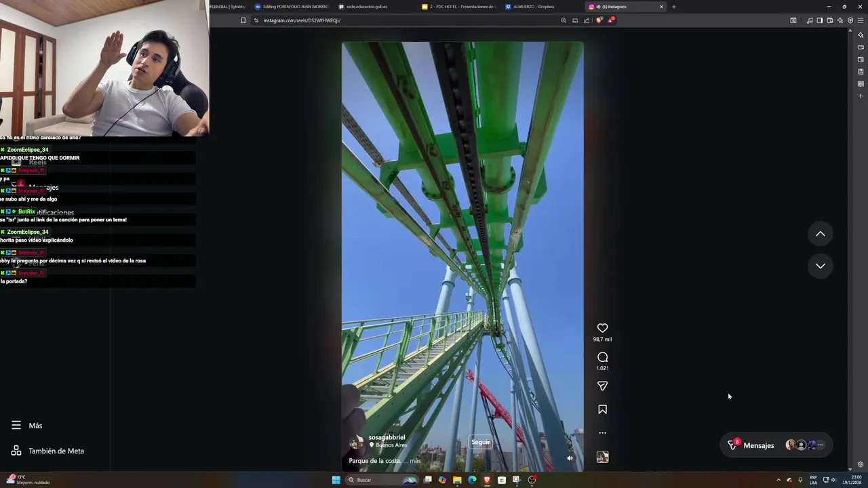Click the taskbar Buscar search box
Image resolution: width=868 pixels, height=488 pixels.
[x=382, y=480]
